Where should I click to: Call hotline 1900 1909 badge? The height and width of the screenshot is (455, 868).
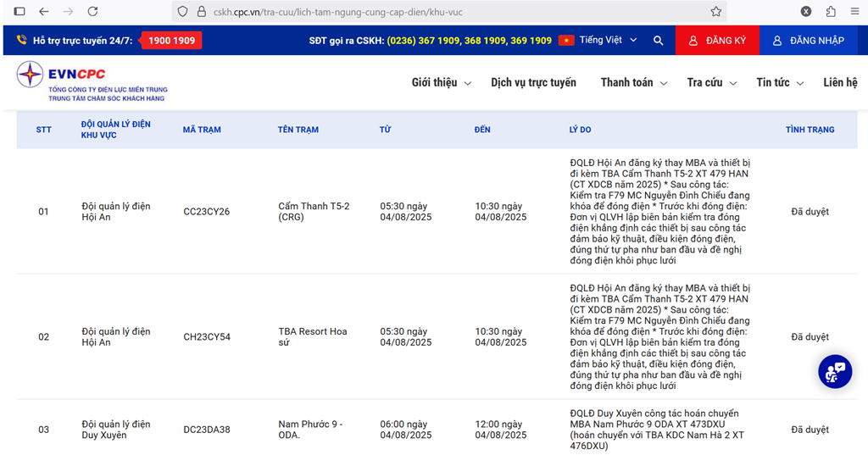click(171, 41)
